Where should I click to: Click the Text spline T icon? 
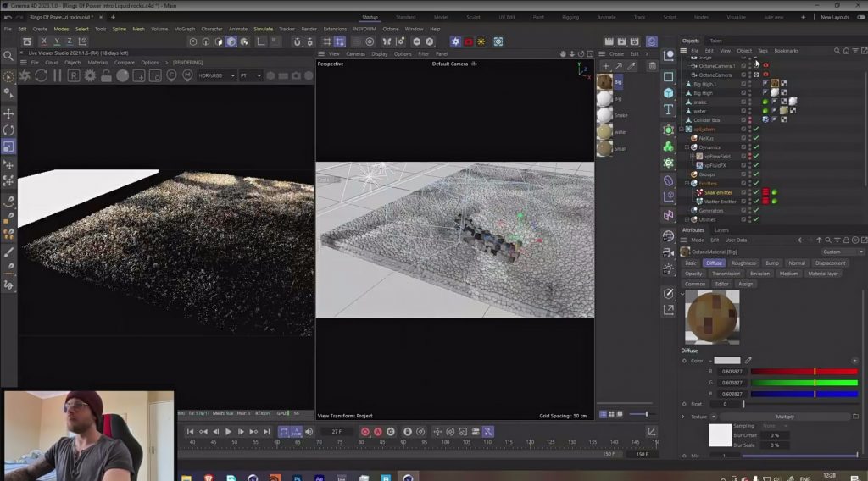pyautogui.click(x=668, y=109)
